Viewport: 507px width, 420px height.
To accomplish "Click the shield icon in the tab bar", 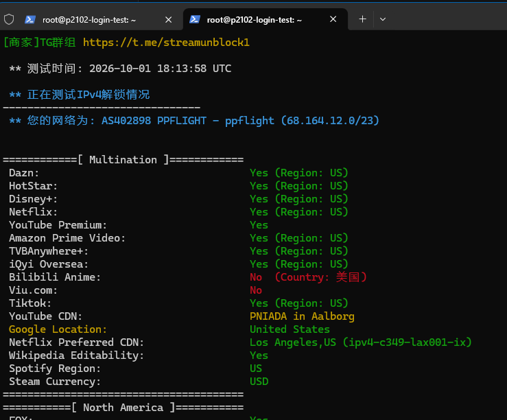I will [x=9, y=19].
